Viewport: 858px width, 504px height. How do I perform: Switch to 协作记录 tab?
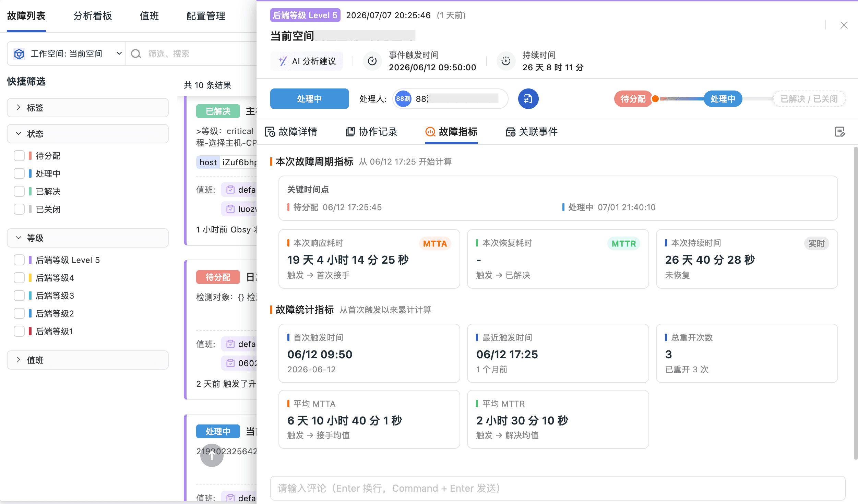pyautogui.click(x=371, y=132)
